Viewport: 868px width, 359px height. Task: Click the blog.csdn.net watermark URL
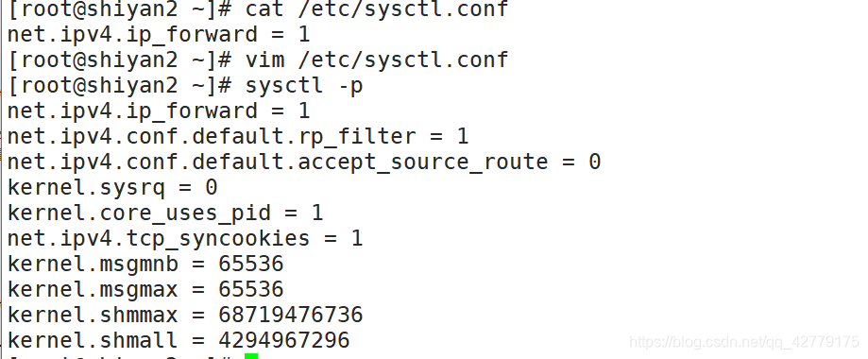[744, 341]
